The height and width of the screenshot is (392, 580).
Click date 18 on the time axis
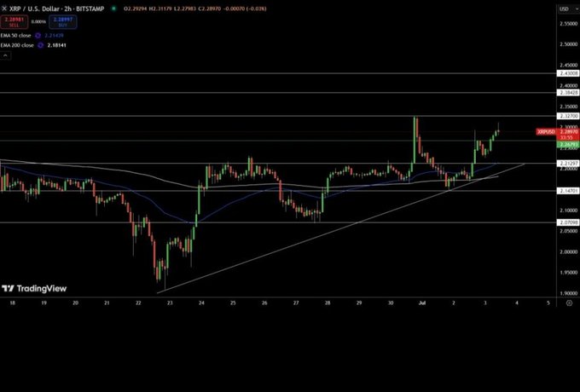coord(12,303)
